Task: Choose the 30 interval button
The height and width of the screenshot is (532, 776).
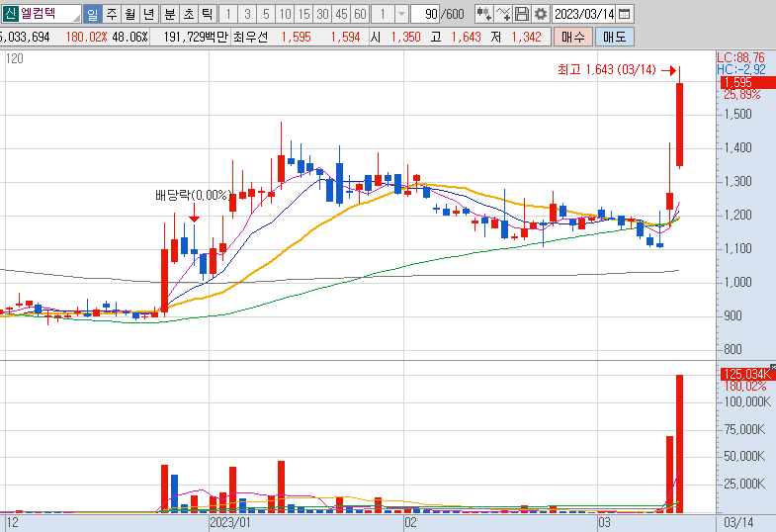Action: 322,14
